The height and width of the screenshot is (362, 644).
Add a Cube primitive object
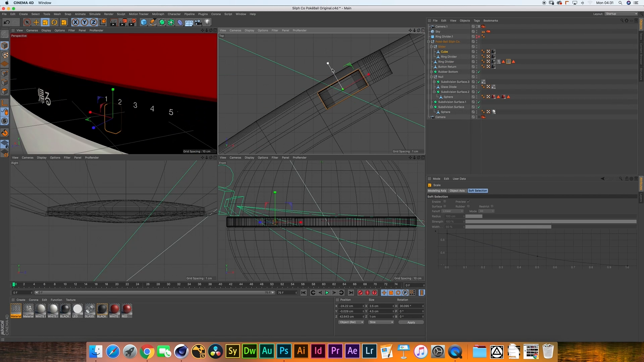(144, 22)
